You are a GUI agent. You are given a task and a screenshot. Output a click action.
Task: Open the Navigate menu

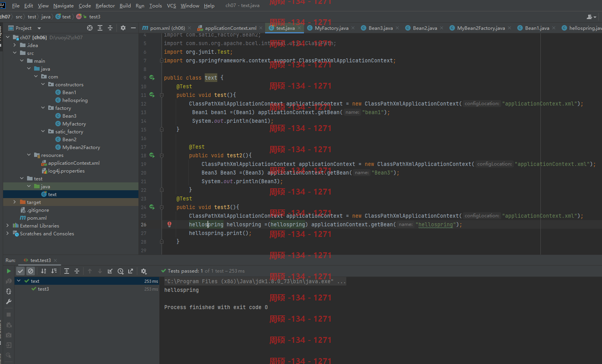pos(64,5)
